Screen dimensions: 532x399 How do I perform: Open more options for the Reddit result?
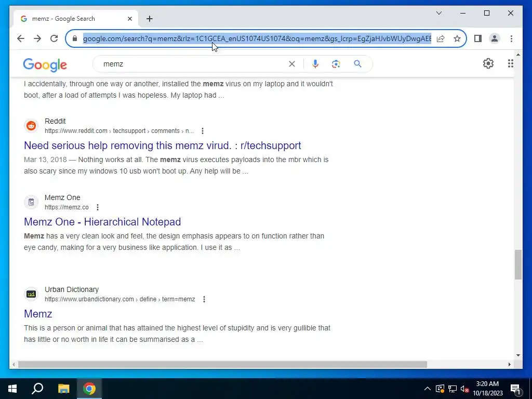[203, 131]
